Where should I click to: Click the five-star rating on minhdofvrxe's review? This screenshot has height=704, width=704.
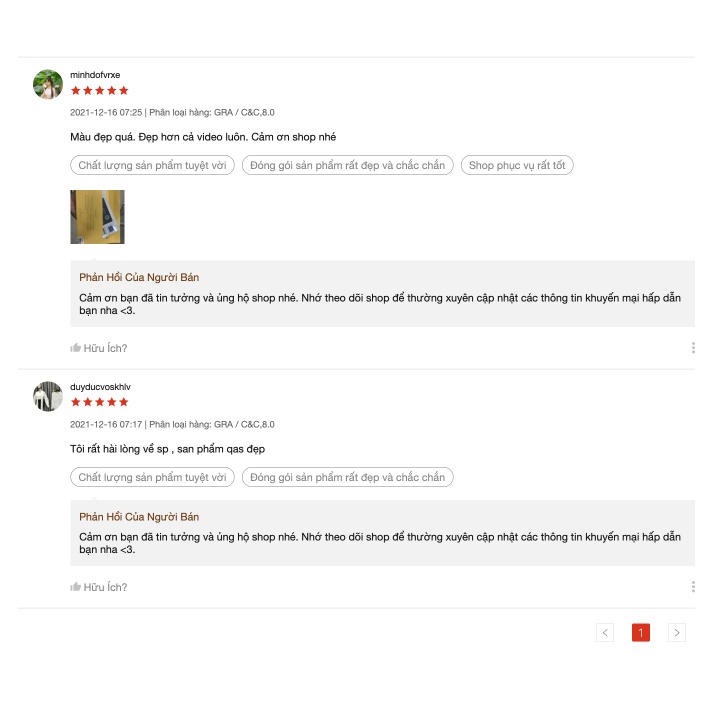pyautogui.click(x=99, y=90)
